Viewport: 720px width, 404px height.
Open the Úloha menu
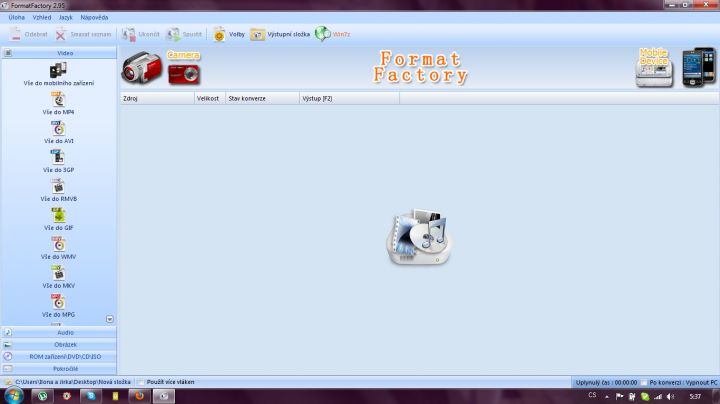coord(17,17)
